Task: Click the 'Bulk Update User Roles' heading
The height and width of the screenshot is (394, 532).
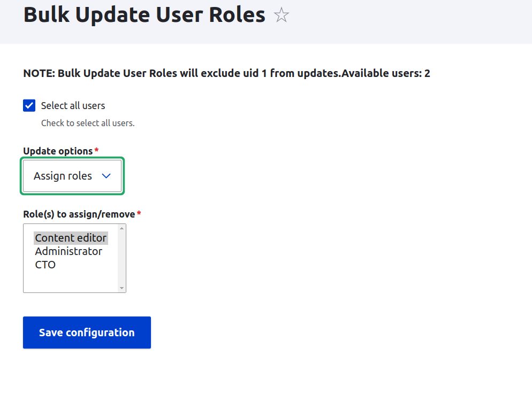Action: click(x=144, y=15)
